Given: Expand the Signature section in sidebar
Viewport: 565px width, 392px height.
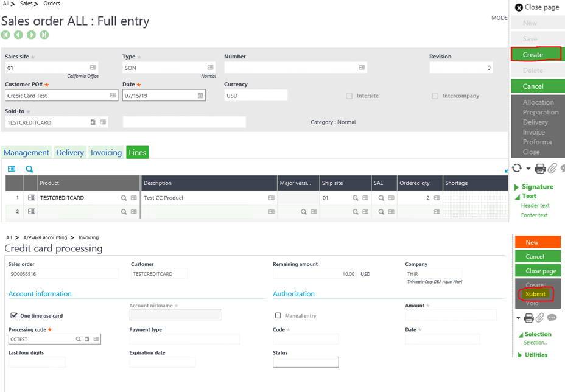Looking at the screenshot, I should click(517, 187).
